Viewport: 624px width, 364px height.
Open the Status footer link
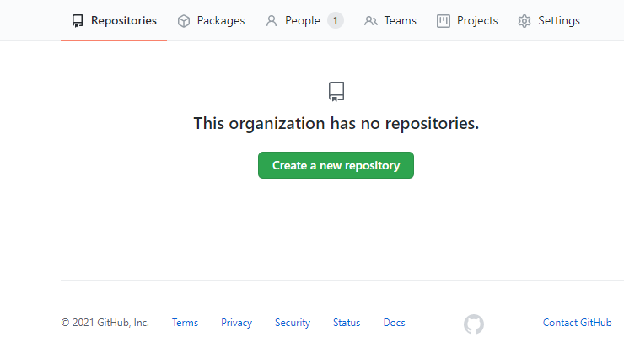click(347, 323)
